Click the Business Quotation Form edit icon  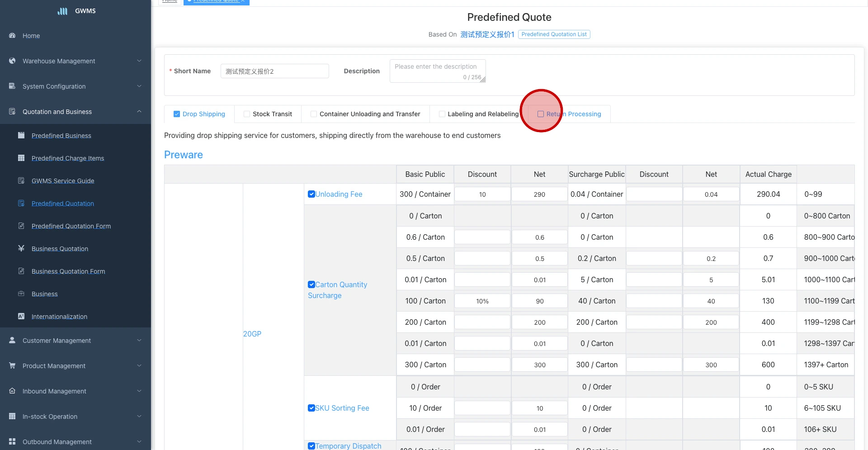coord(21,271)
